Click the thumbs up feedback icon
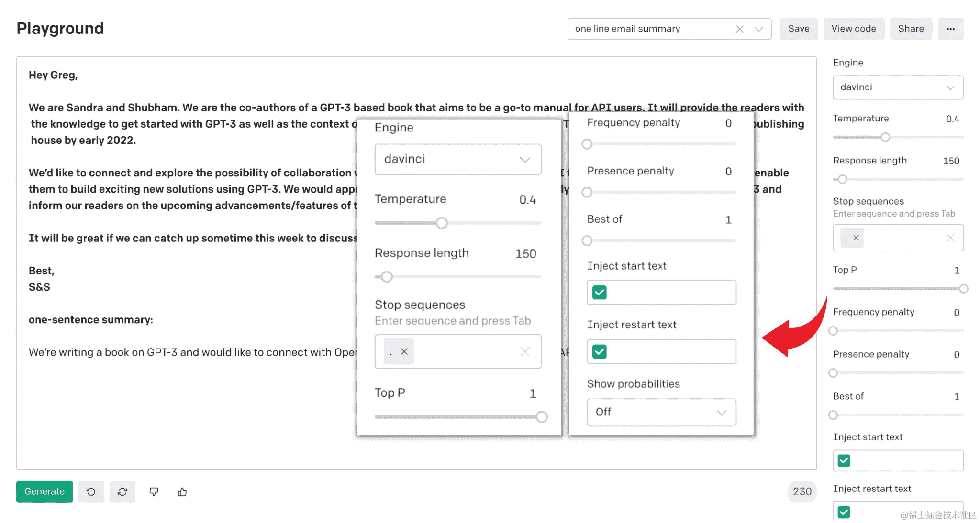The width and height of the screenshot is (980, 523). [x=182, y=491]
